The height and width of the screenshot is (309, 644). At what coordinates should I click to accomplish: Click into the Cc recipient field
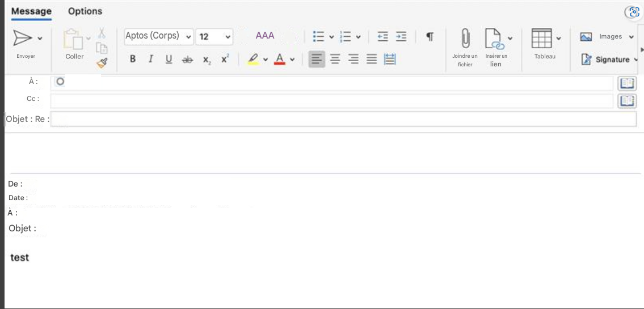pyautogui.click(x=331, y=101)
